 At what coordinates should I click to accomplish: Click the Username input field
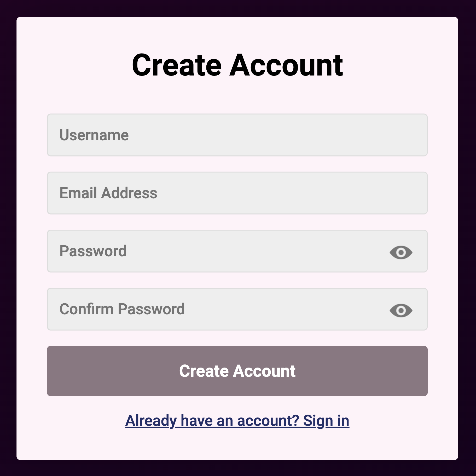click(237, 135)
